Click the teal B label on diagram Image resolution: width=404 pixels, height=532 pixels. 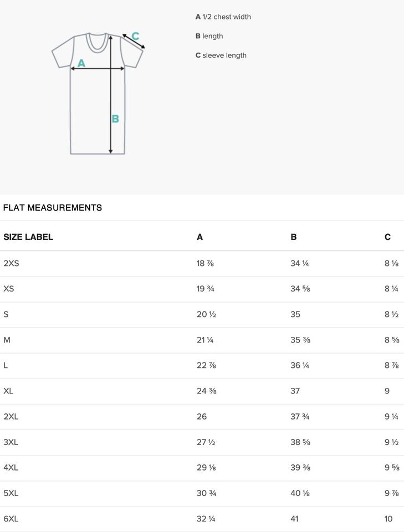coord(115,119)
